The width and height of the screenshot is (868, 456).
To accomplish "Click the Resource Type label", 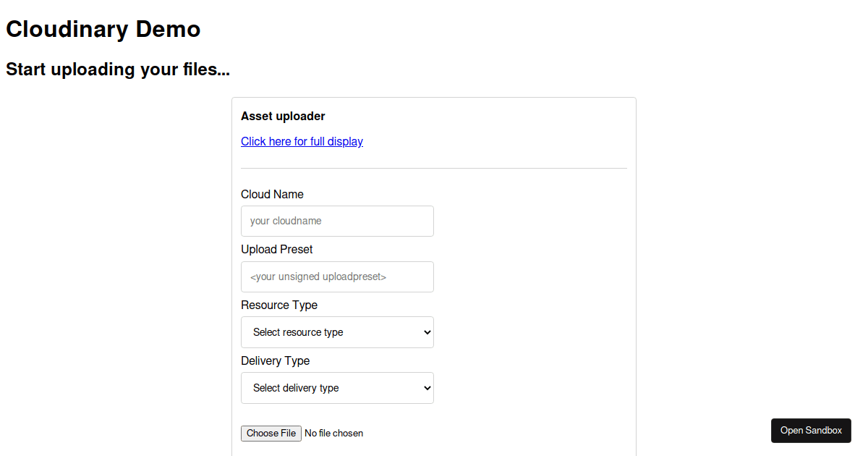I will [279, 305].
